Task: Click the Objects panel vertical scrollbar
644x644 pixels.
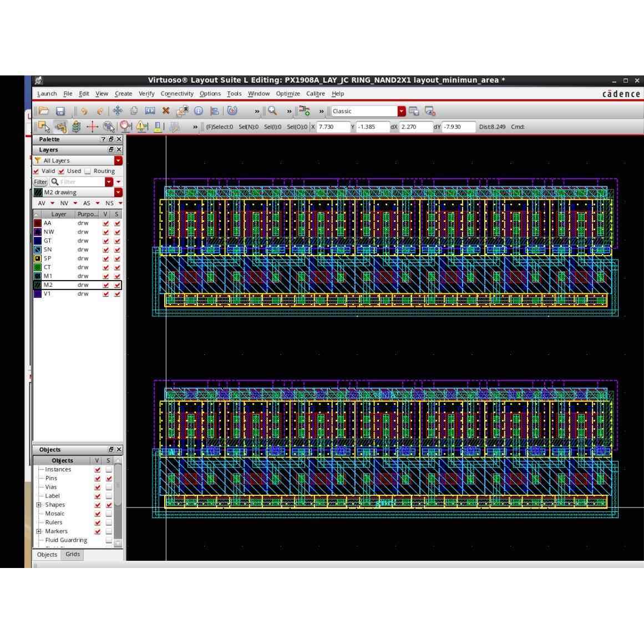Action: tap(118, 502)
